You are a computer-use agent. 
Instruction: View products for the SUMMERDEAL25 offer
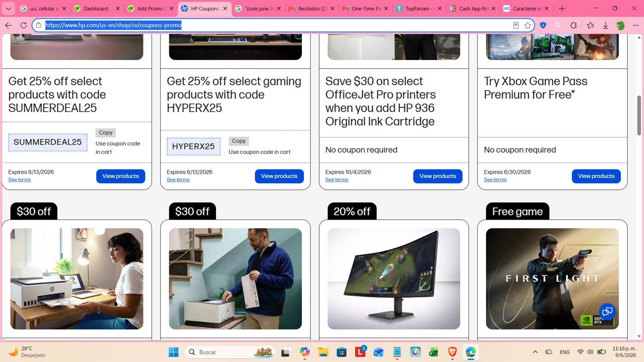click(121, 176)
